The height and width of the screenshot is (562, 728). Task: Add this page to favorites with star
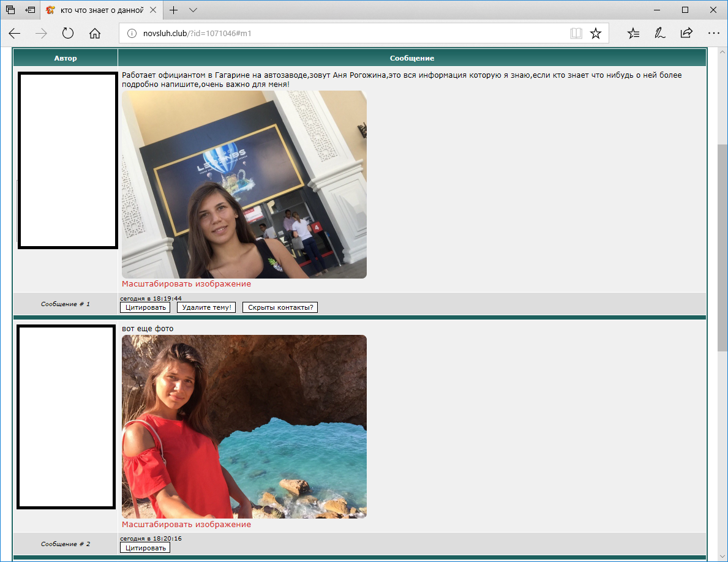coord(595,34)
